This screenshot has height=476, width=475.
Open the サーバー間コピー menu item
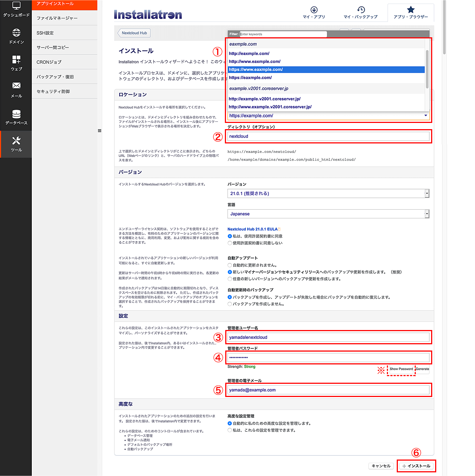pyautogui.click(x=64, y=47)
